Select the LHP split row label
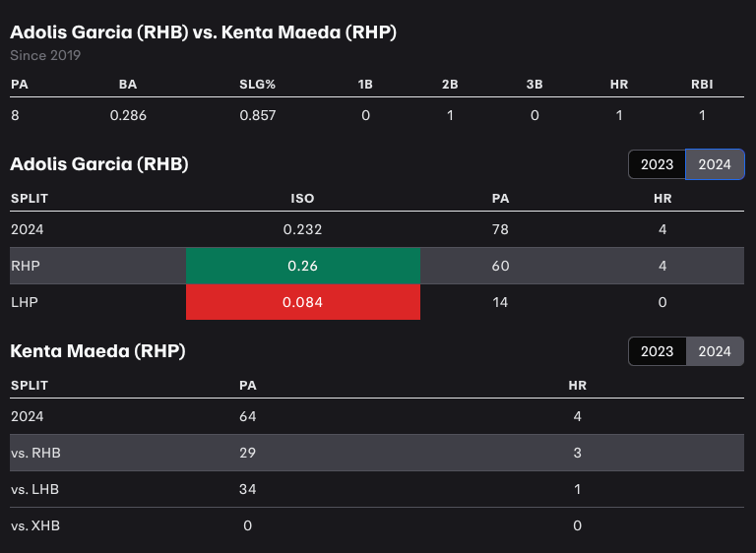756x553 pixels. point(24,302)
